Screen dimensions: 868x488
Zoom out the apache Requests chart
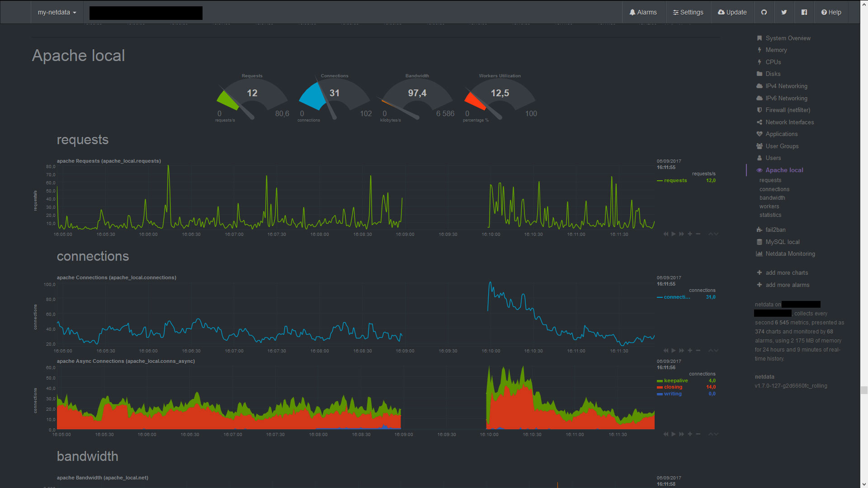[x=698, y=234]
